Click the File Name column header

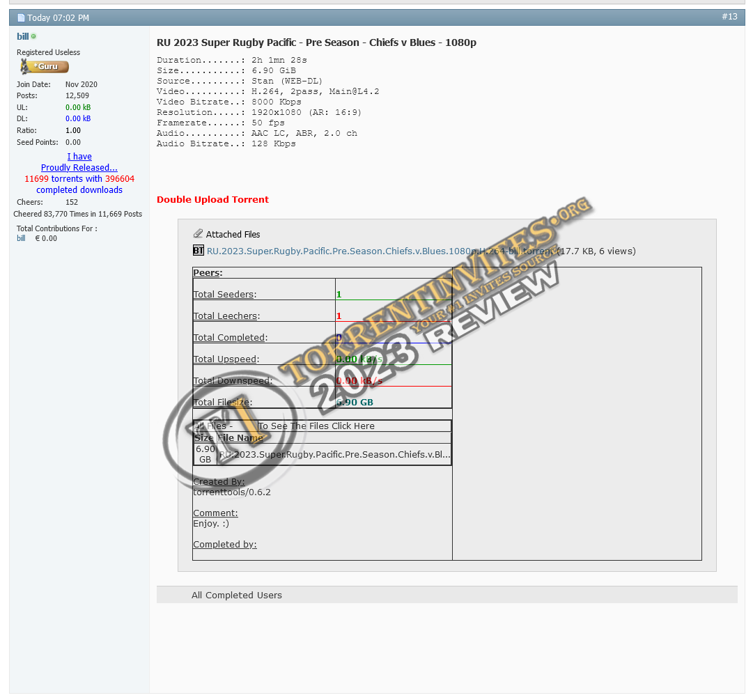(x=240, y=438)
